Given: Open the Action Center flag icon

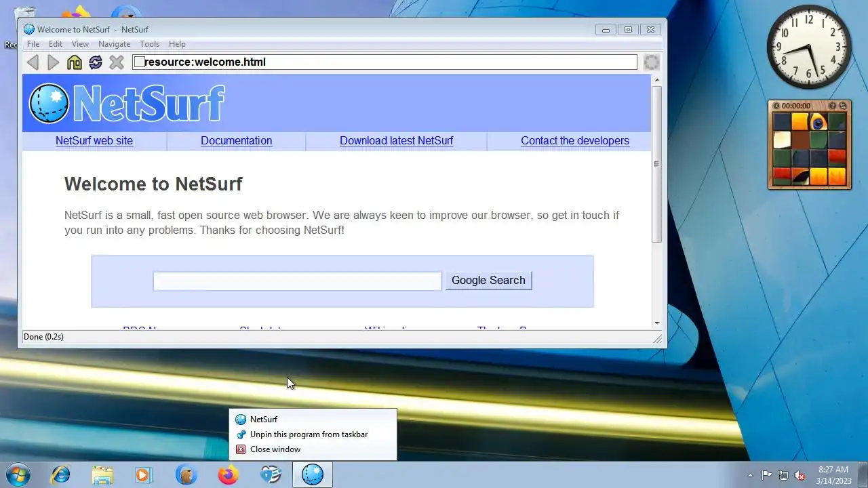Looking at the screenshot, I should (x=766, y=475).
